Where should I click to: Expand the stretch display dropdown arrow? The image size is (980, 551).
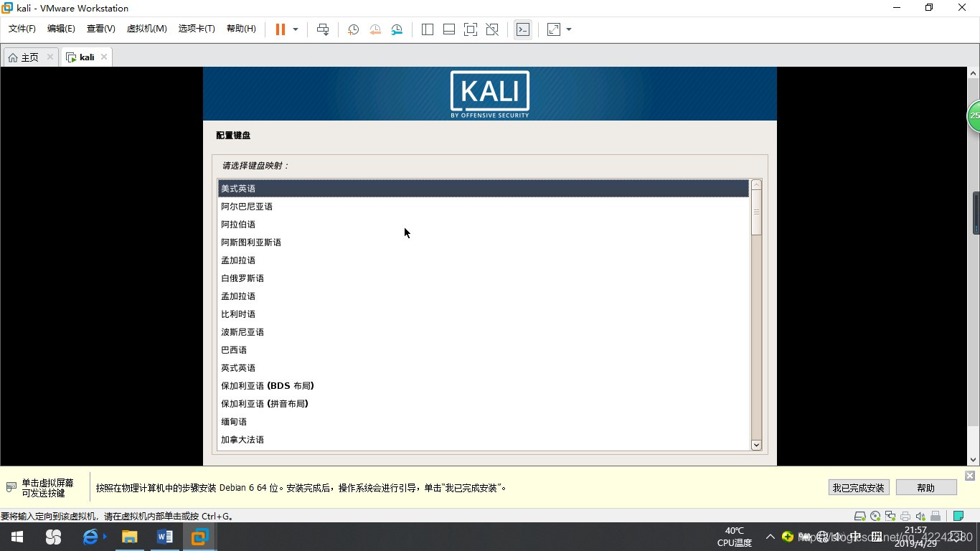point(569,29)
